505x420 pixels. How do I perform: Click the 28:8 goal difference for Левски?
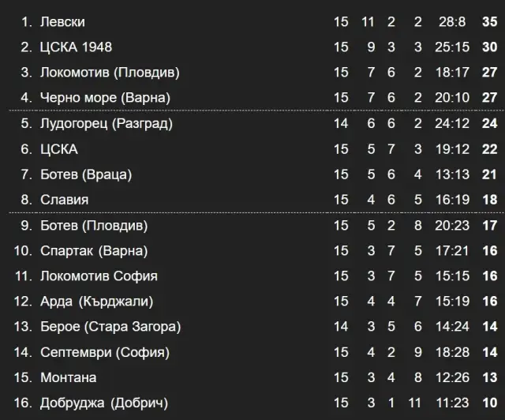(452, 22)
